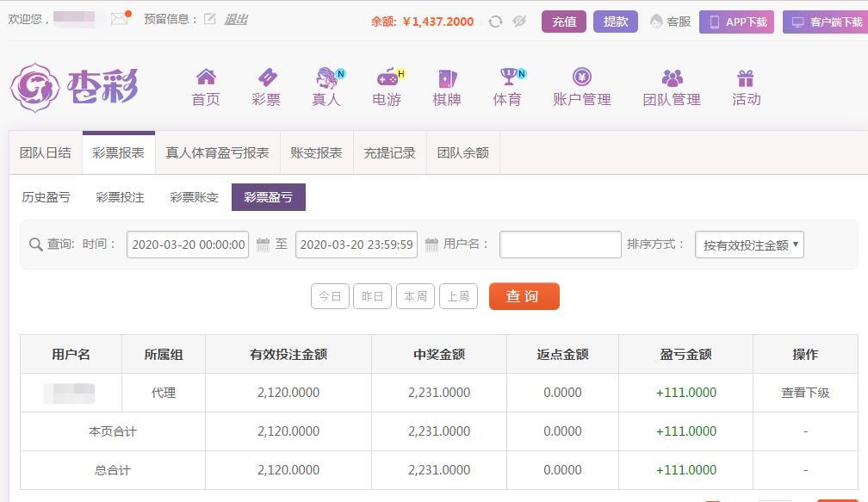The height and width of the screenshot is (502, 868).
Task: Click 本页合计 row label
Action: coord(113,431)
